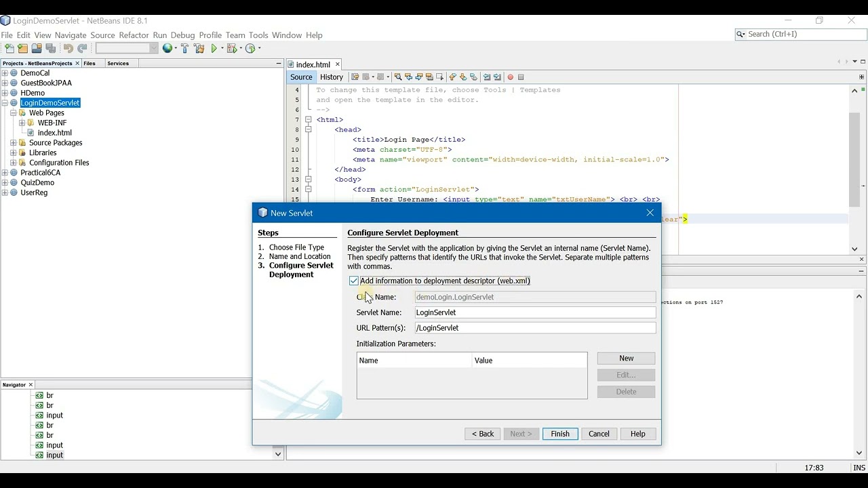Close the index.html editor tab
This screenshot has width=868, height=488.
pyautogui.click(x=337, y=64)
